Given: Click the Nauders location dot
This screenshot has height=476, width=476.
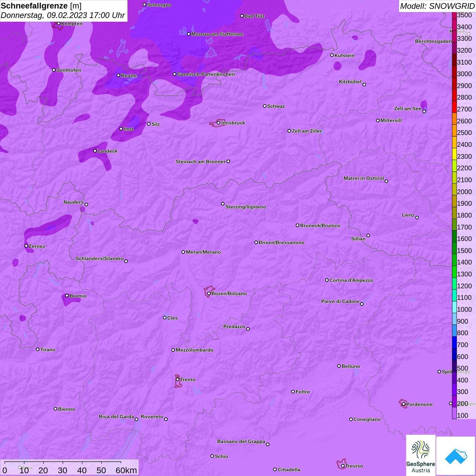Looking at the screenshot, I should pyautogui.click(x=86, y=204).
